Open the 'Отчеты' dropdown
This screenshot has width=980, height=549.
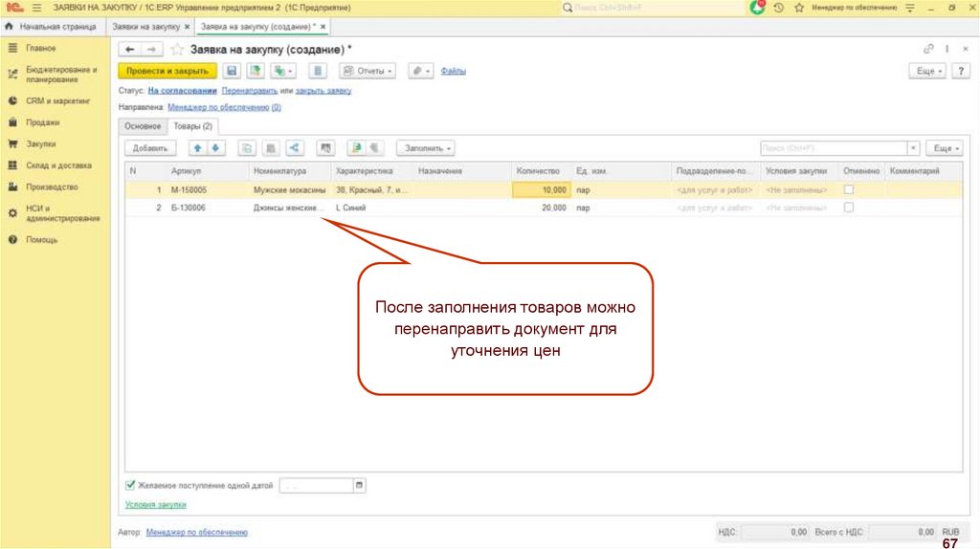[368, 71]
